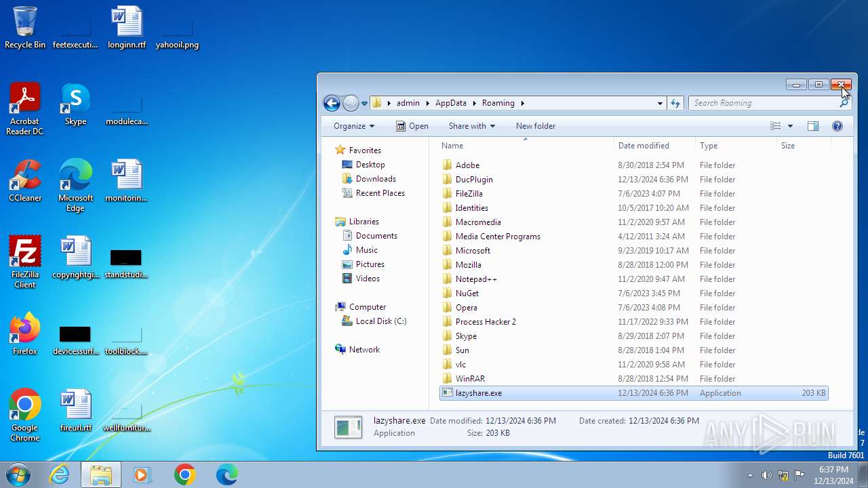This screenshot has height=488, width=868.
Task: Open Windows Media Player taskbar icon
Action: click(x=142, y=474)
